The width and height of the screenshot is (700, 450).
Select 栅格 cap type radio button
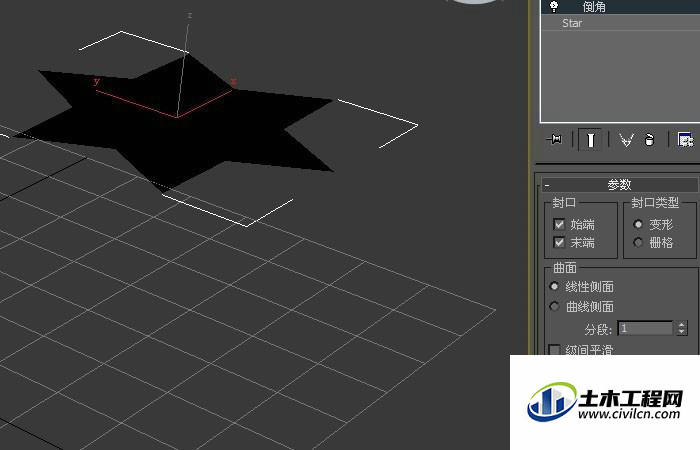click(638, 242)
